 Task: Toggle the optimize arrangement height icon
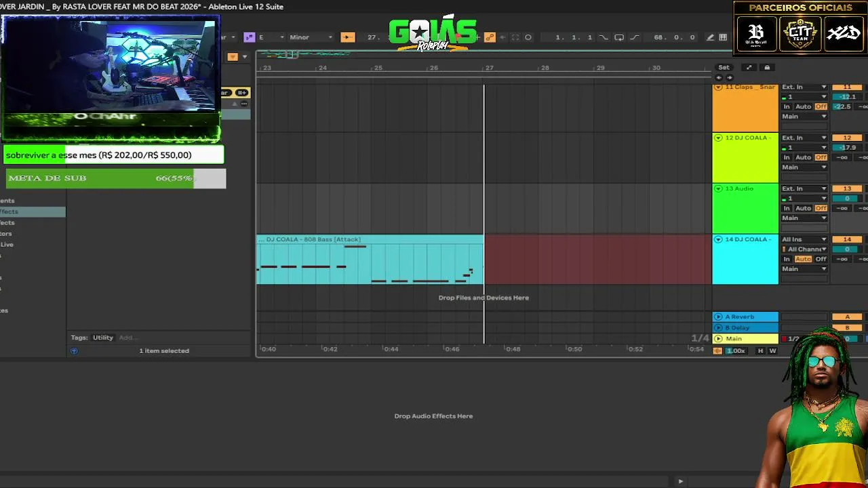tap(749, 67)
